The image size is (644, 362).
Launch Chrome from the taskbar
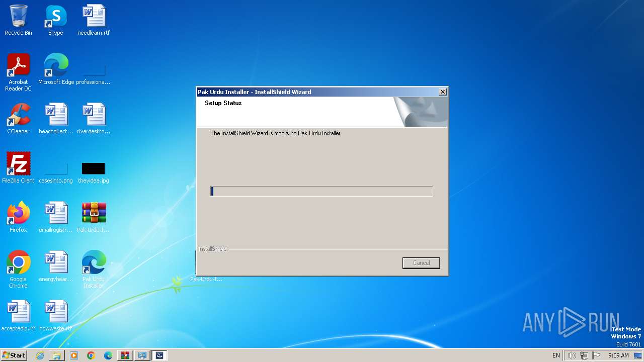(x=91, y=355)
